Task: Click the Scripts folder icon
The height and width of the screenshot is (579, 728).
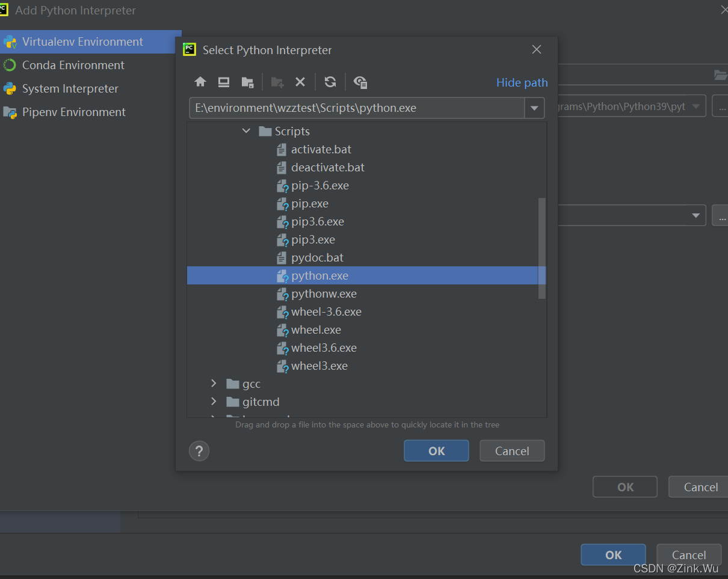Action: (x=265, y=131)
